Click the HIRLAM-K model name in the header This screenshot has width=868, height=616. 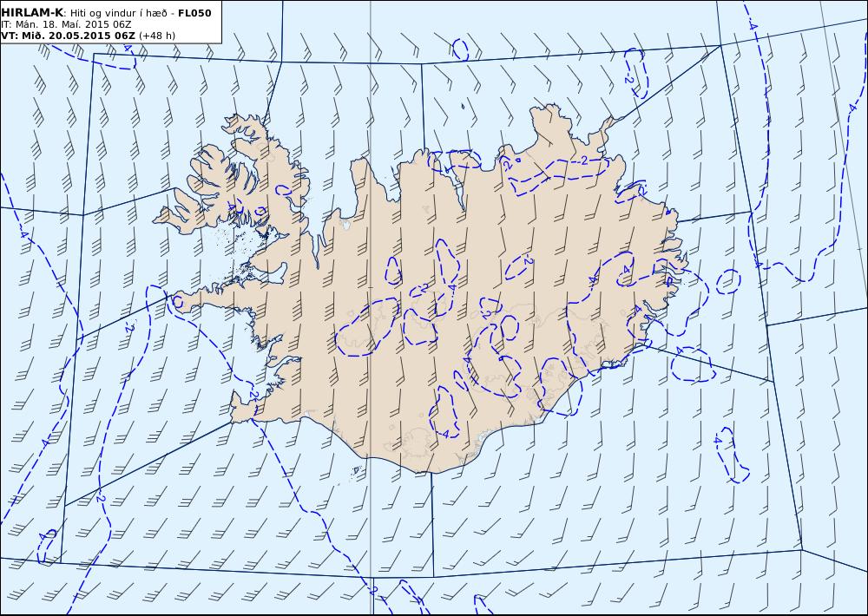coord(33,13)
